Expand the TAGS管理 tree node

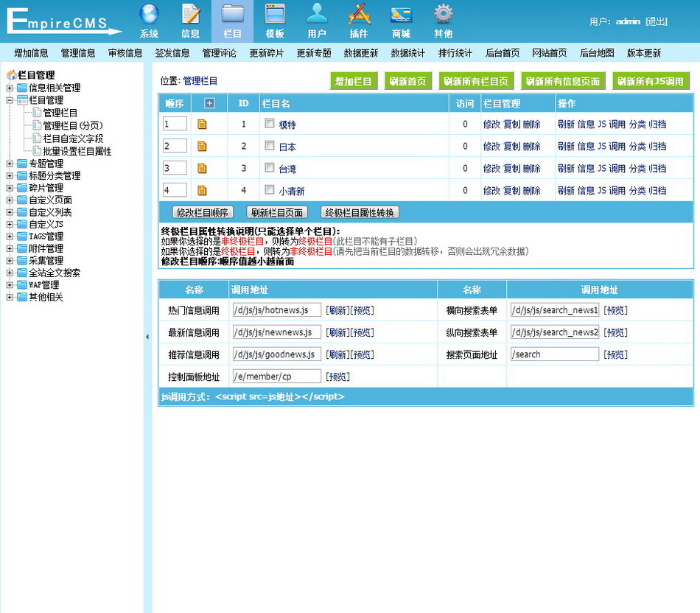(10, 237)
